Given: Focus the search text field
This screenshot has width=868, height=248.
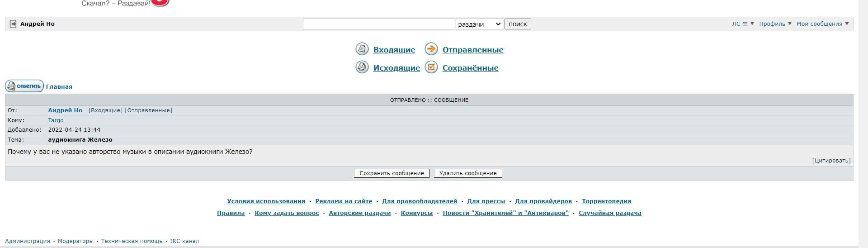Looking at the screenshot, I should click(x=379, y=24).
